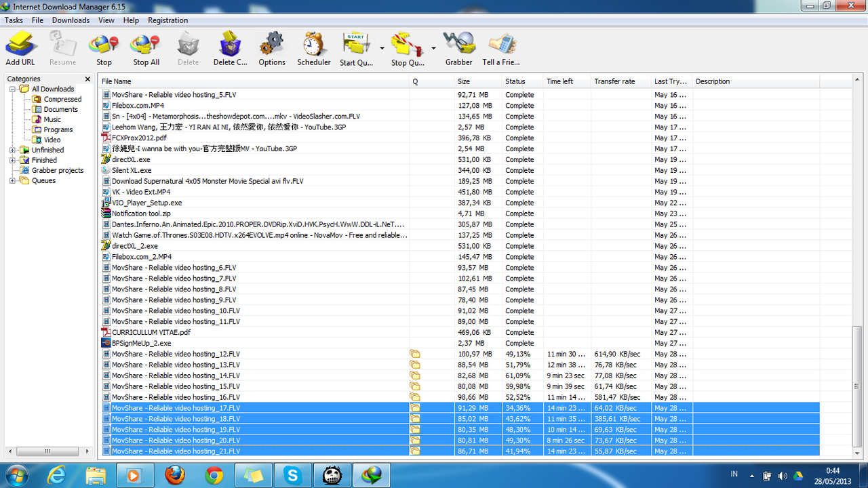Screen dimensions: 868x488
Task: Launch the Grabber tool
Action: [458, 49]
